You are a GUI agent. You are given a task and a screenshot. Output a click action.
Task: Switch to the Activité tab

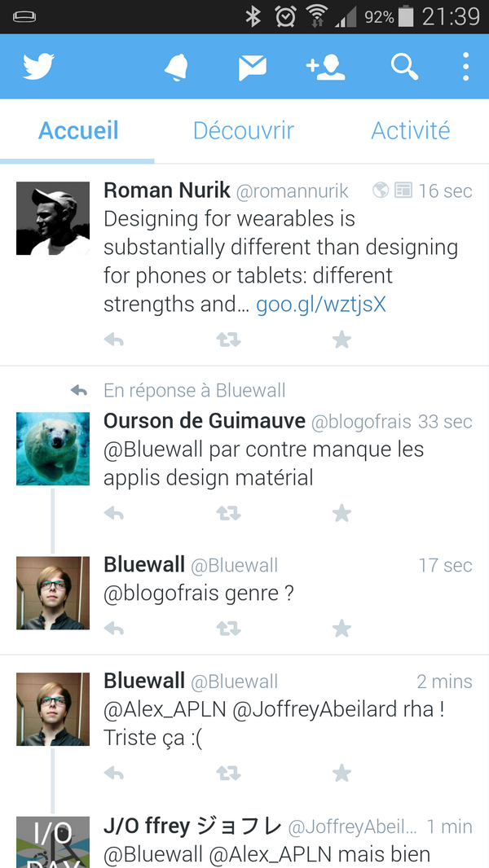[411, 130]
